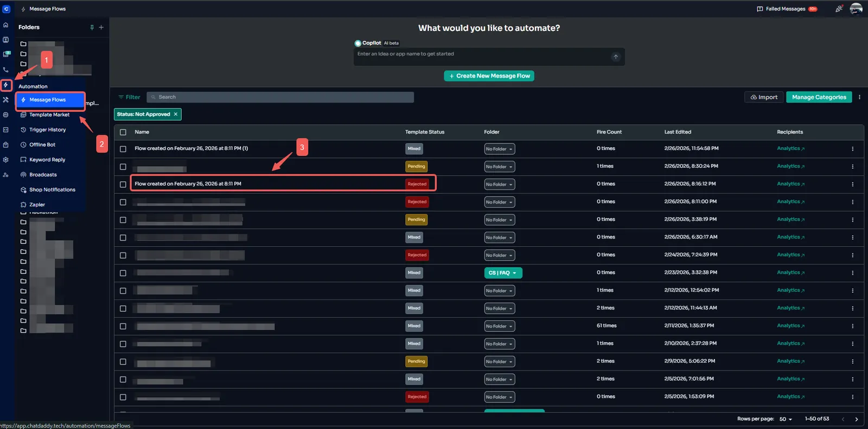Select Trigger History menu item
Viewport: 868px width, 429px height.
pyautogui.click(x=47, y=130)
